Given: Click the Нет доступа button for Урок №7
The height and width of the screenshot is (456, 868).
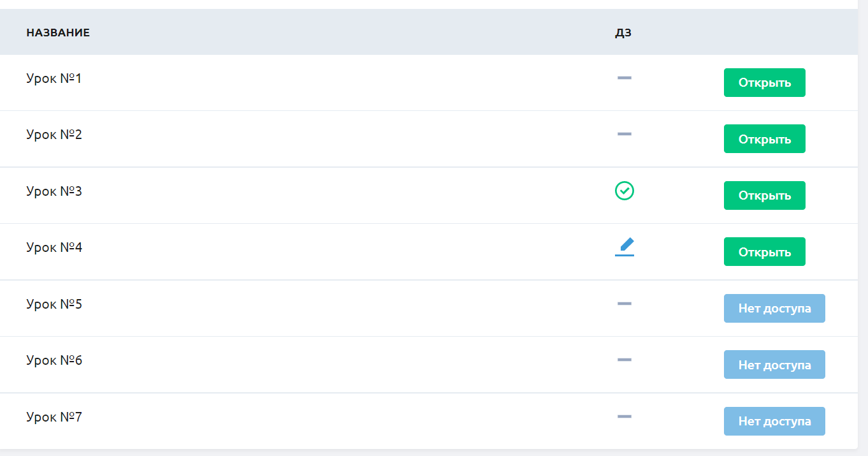Looking at the screenshot, I should click(x=774, y=422).
